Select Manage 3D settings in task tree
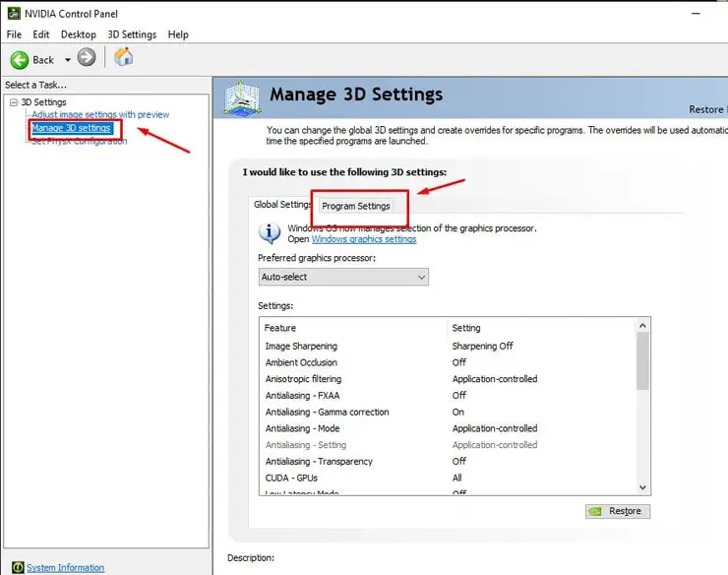 point(71,128)
